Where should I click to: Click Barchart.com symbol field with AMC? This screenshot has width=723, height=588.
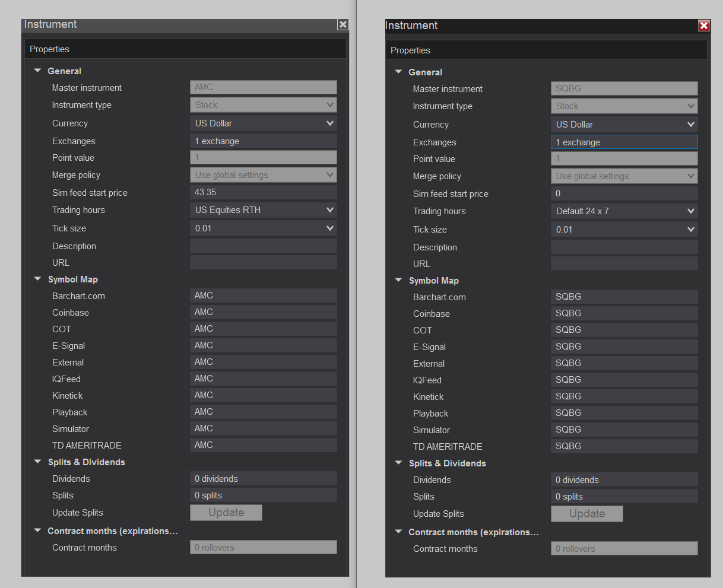pyautogui.click(x=264, y=295)
